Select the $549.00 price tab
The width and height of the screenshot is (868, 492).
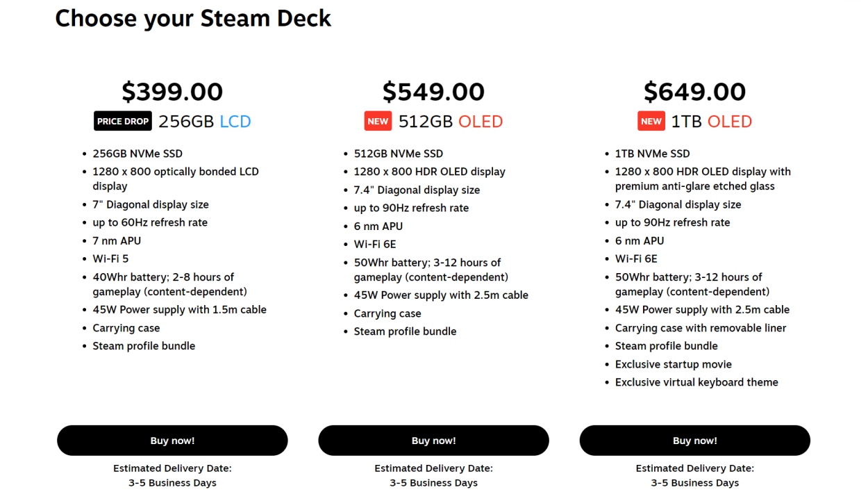[433, 91]
